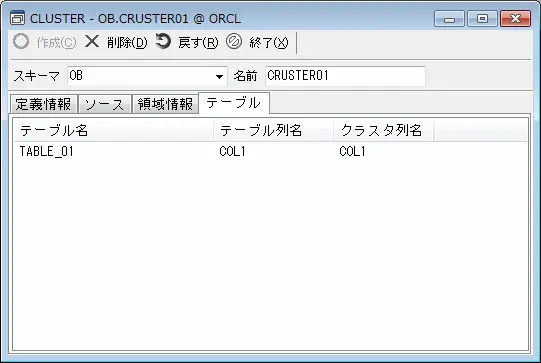Click the テーブル列名 column header
The image size is (541, 363).
pos(273,130)
